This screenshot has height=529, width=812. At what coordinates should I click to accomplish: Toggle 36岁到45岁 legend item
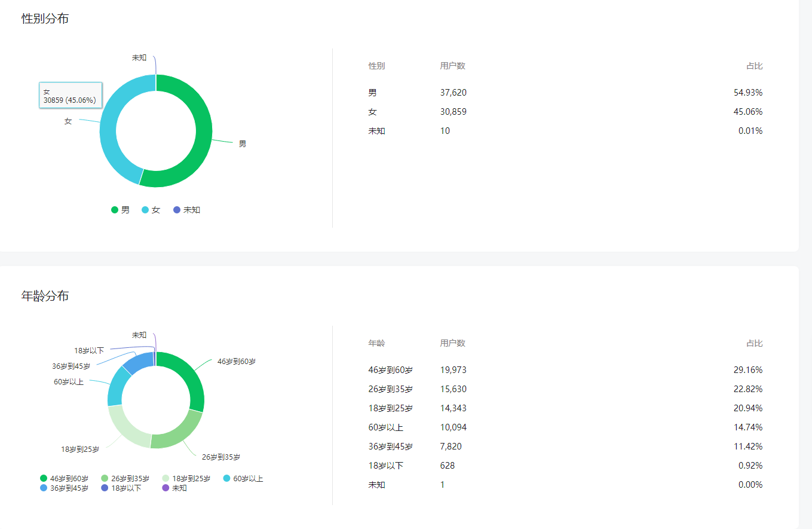pyautogui.click(x=64, y=488)
